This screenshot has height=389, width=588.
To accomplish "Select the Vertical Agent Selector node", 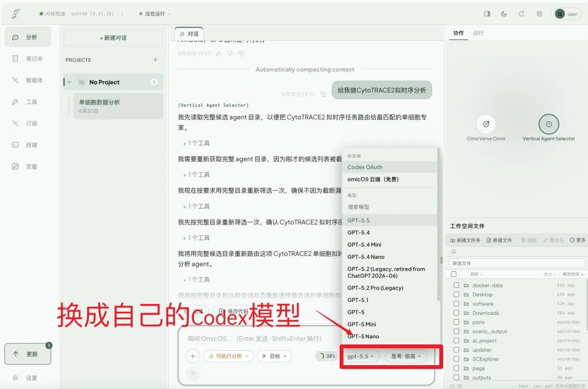I will [x=549, y=124].
